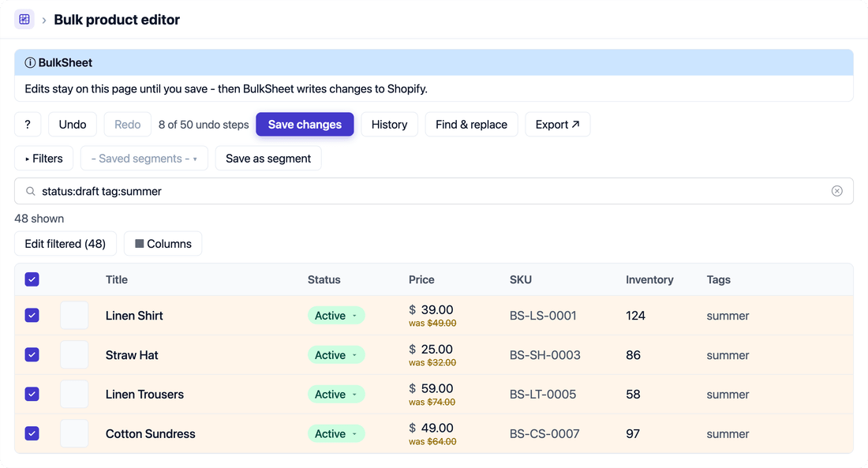Click the was $49.00 original price
The width and height of the screenshot is (868, 468).
pyautogui.click(x=432, y=323)
